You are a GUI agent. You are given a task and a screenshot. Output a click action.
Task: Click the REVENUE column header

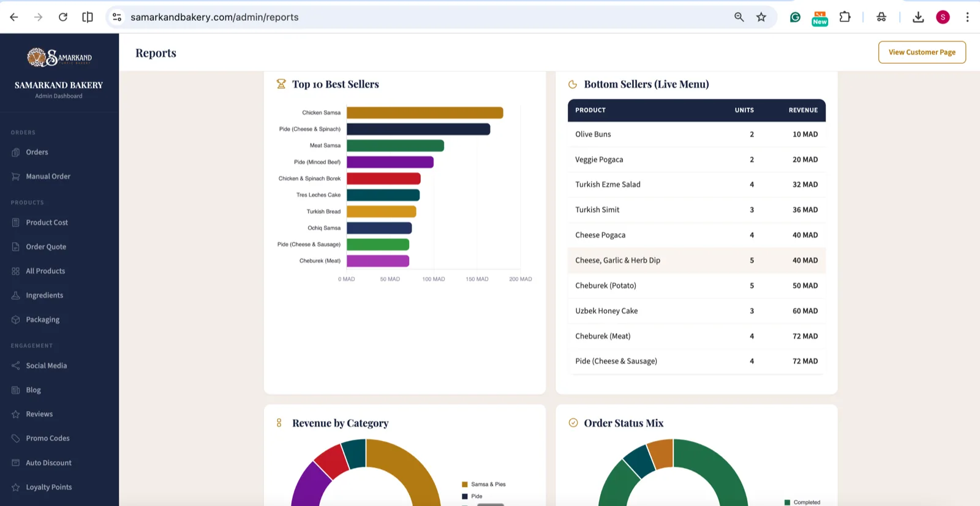tap(803, 110)
